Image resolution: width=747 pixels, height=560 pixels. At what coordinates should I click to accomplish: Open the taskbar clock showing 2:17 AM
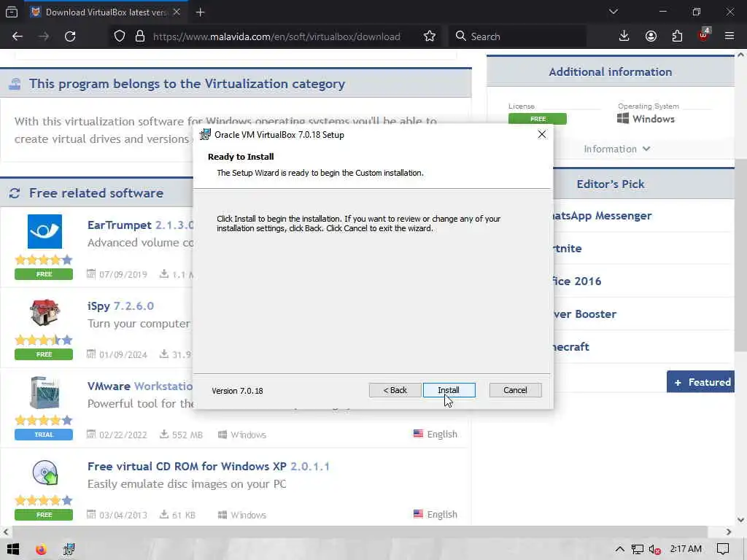[686, 548]
